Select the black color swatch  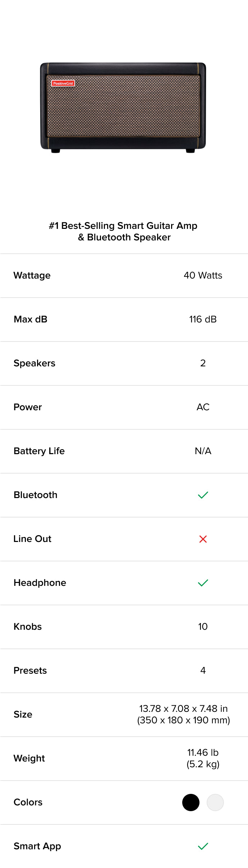pos(191,802)
